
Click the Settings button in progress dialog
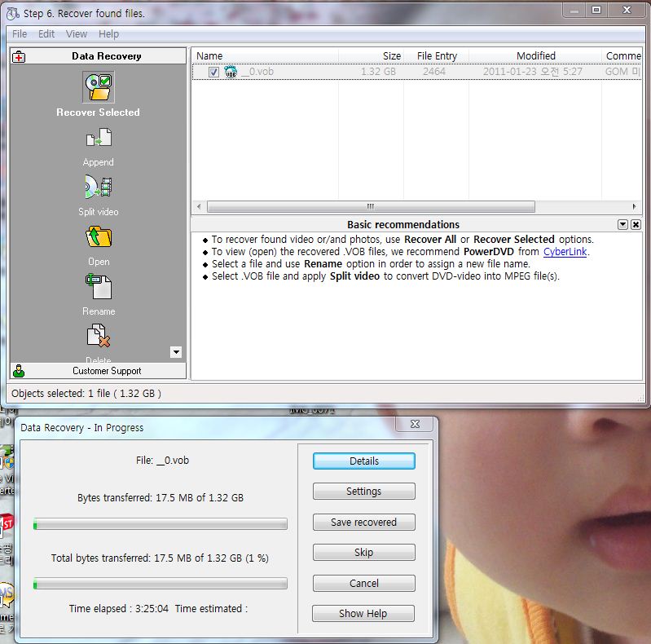[364, 491]
